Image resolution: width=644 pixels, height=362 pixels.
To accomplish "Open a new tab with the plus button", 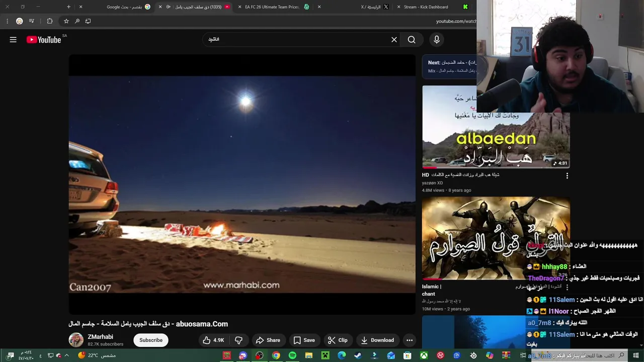I will (x=69, y=7).
